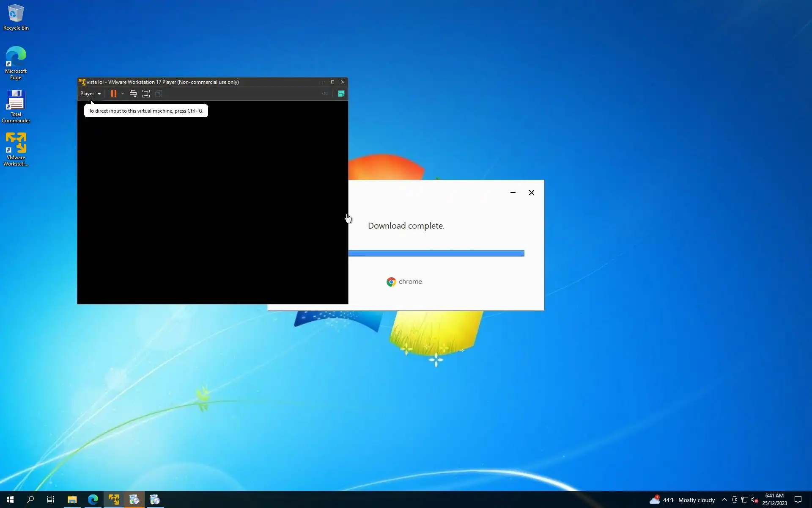This screenshot has width=812, height=508.
Task: Unmute the volume tray icon
Action: tap(754, 500)
